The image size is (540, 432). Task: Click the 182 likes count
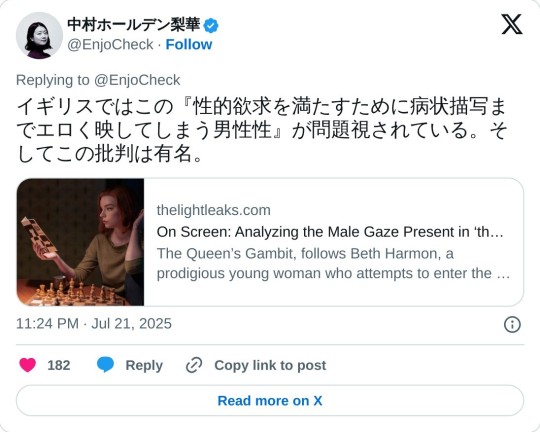point(59,366)
